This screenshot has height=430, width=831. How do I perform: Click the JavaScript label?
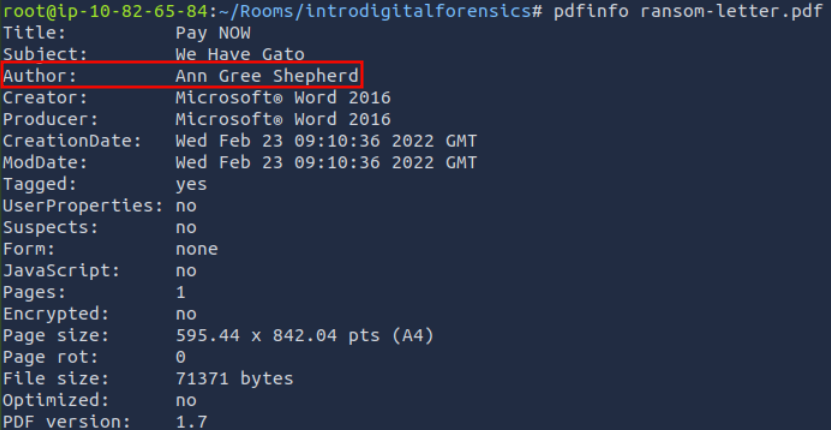61,270
